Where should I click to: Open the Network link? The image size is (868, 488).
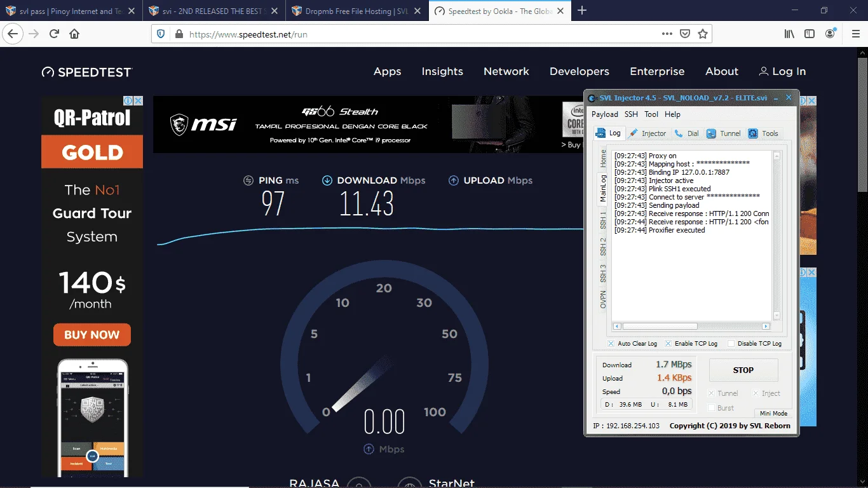506,72
